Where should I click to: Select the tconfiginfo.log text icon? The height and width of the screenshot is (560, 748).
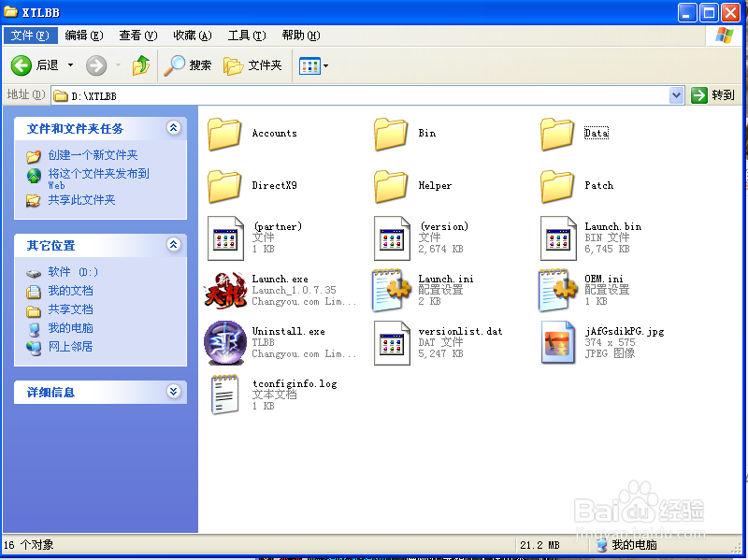(224, 395)
